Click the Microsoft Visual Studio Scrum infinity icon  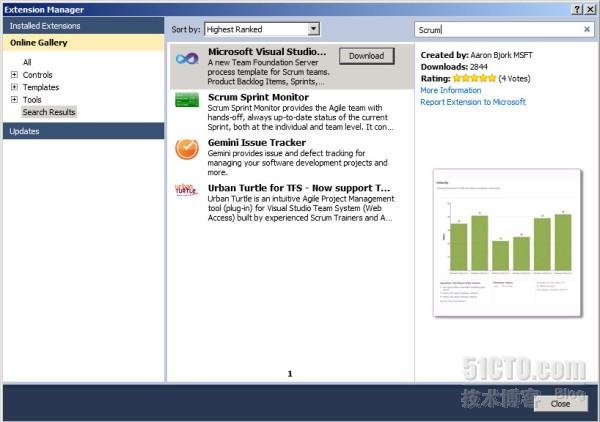click(187, 59)
